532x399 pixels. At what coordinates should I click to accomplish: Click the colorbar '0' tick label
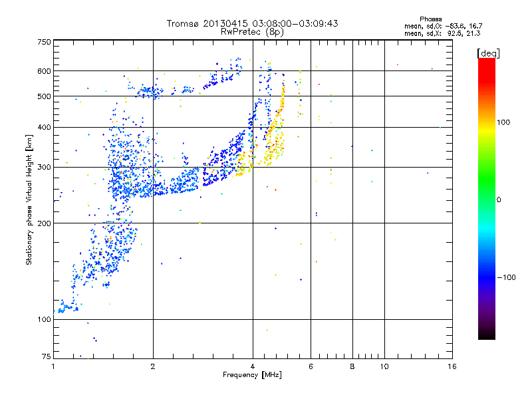point(498,200)
